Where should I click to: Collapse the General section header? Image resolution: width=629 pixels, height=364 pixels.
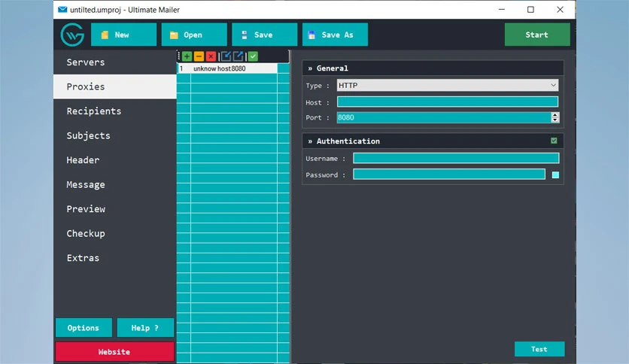pyautogui.click(x=433, y=68)
